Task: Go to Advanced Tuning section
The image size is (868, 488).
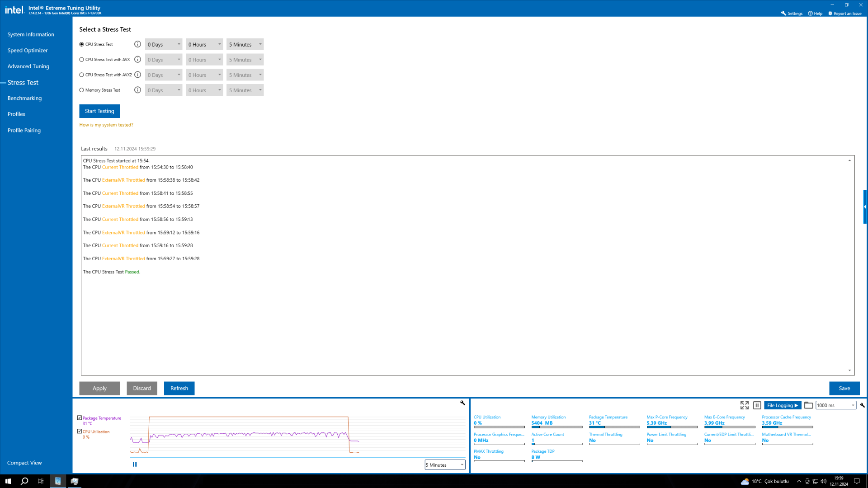Action: point(28,66)
